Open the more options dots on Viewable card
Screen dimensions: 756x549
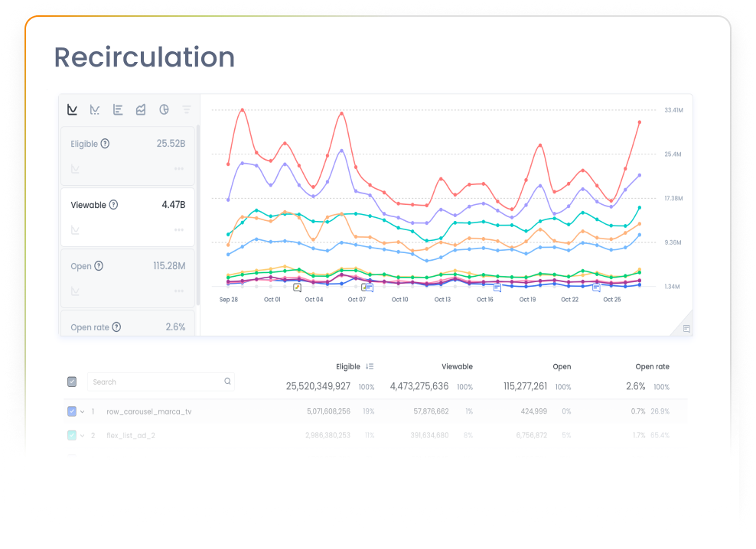pyautogui.click(x=178, y=229)
